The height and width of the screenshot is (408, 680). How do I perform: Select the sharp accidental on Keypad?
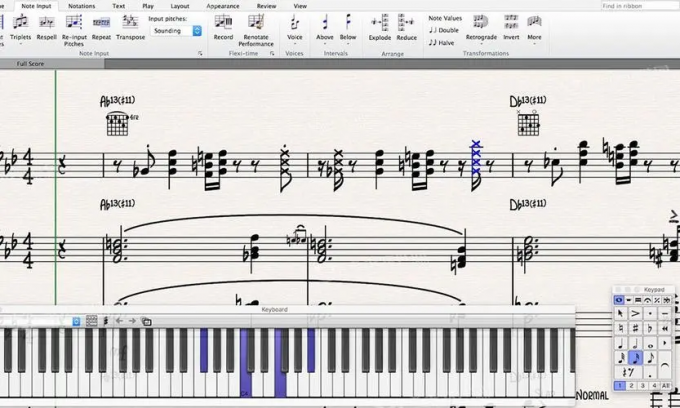[634, 328]
